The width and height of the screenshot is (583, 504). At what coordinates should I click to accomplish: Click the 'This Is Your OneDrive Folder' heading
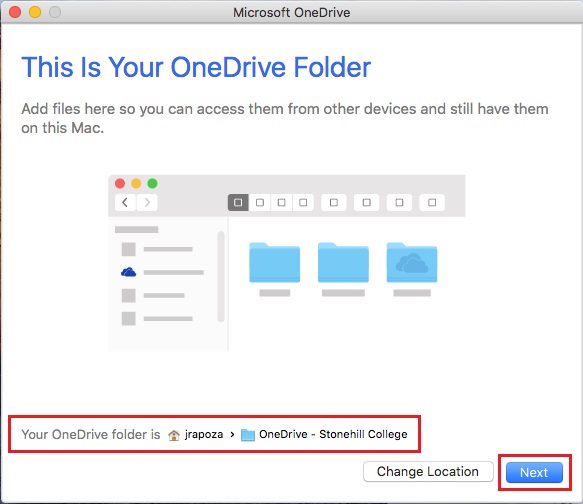click(x=196, y=67)
